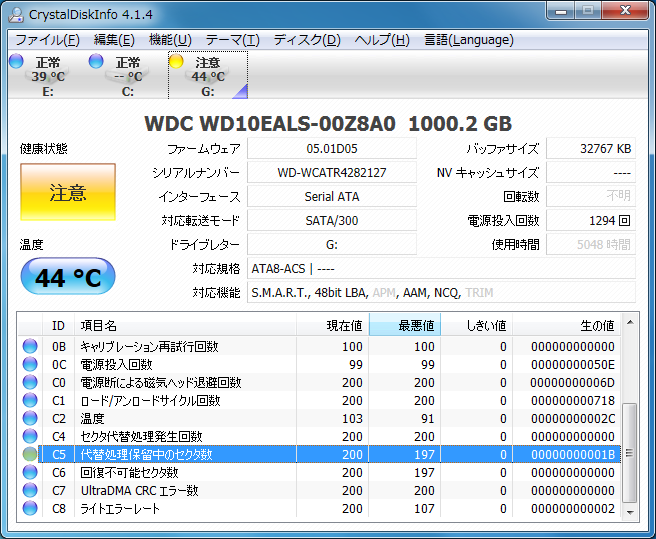This screenshot has width=656, height=539.
Task: Click the 現在値 column header
Action: coord(333,326)
